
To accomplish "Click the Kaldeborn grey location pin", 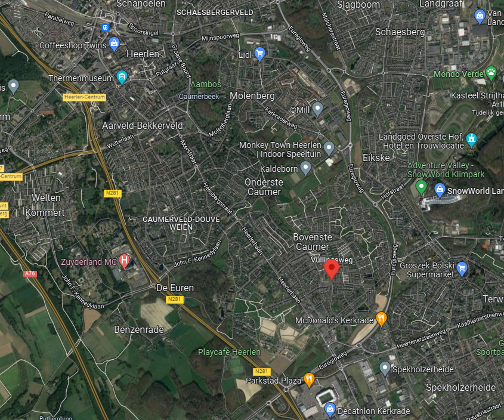I will [305, 168].
